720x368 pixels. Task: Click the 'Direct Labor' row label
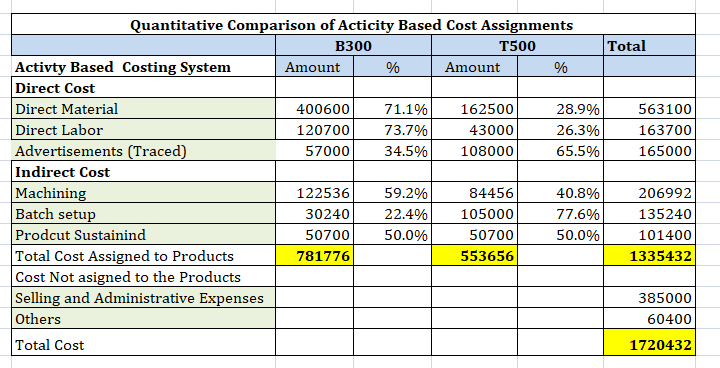(143, 130)
